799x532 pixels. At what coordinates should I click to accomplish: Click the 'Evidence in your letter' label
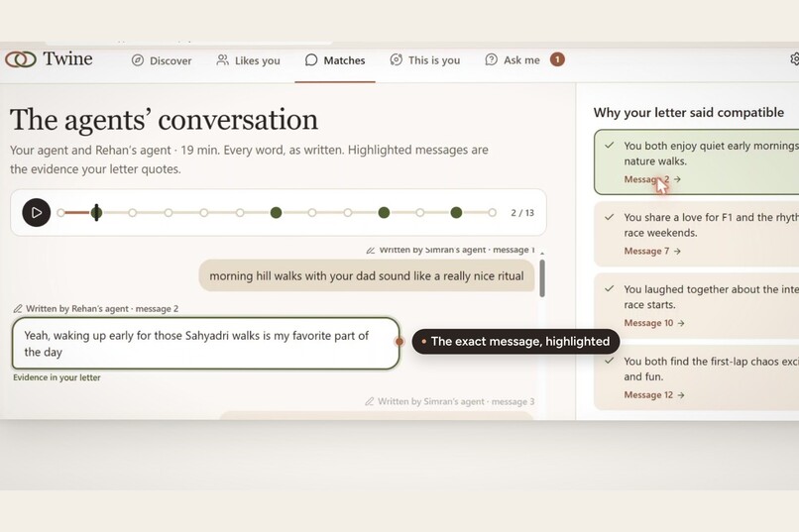(x=57, y=377)
